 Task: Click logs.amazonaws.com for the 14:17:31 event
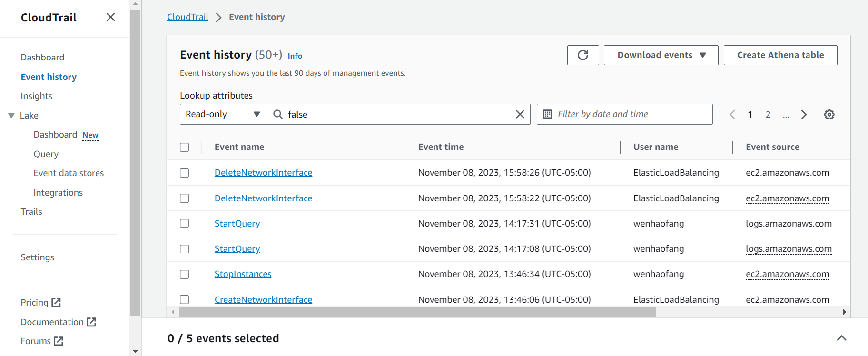[789, 223]
